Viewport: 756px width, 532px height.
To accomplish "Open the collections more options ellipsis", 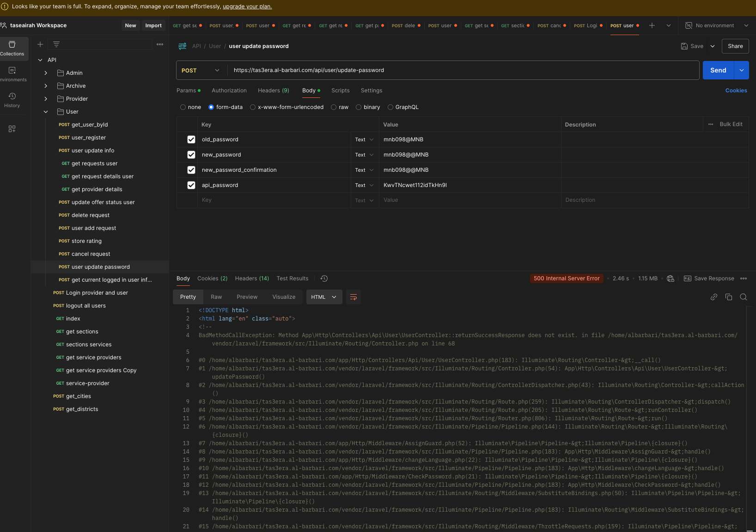I will pyautogui.click(x=160, y=44).
